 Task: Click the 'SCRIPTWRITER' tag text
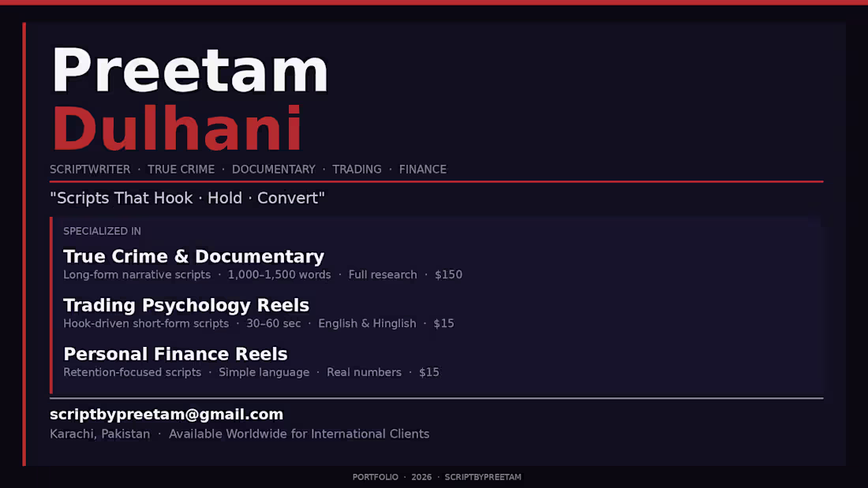click(90, 169)
